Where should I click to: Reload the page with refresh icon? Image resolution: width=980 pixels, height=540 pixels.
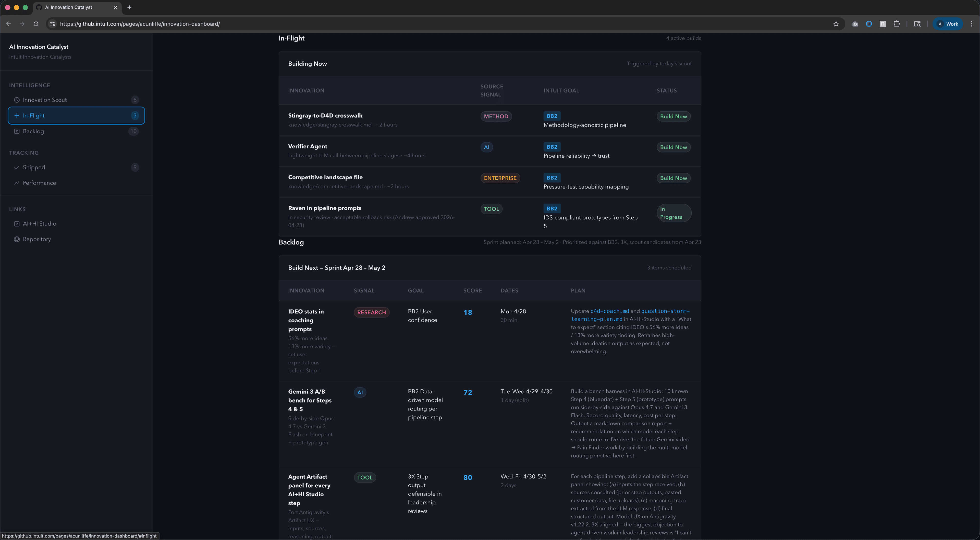coord(36,24)
